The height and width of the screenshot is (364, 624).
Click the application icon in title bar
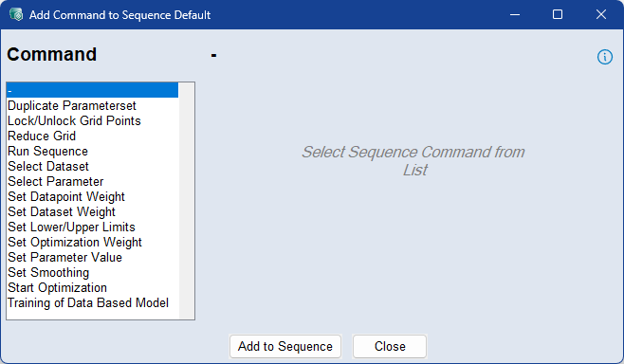pos(16,15)
